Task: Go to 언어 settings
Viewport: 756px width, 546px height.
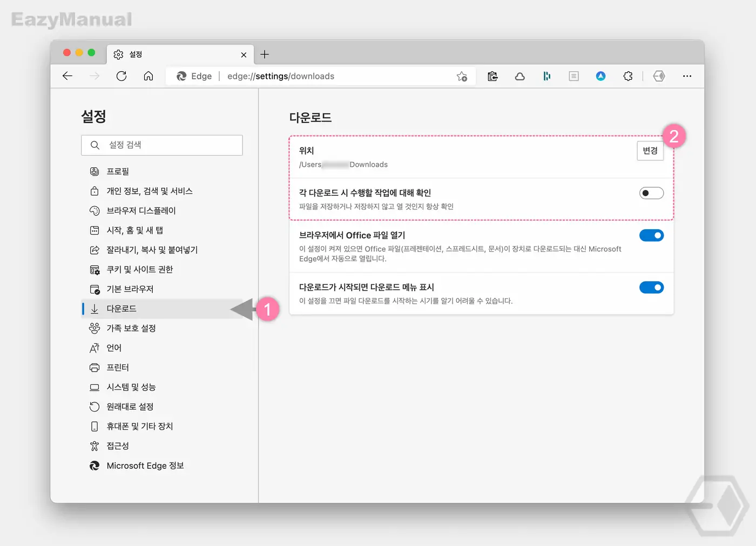Action: click(162, 348)
